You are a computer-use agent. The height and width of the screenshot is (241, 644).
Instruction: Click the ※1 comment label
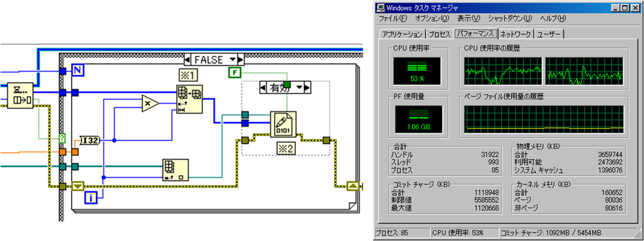coord(188,75)
